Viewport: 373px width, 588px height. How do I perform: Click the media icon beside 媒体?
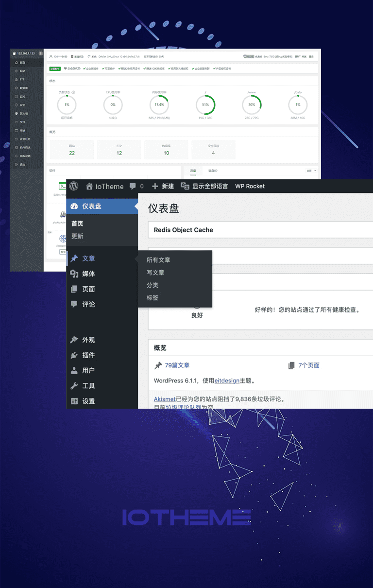[74, 274]
